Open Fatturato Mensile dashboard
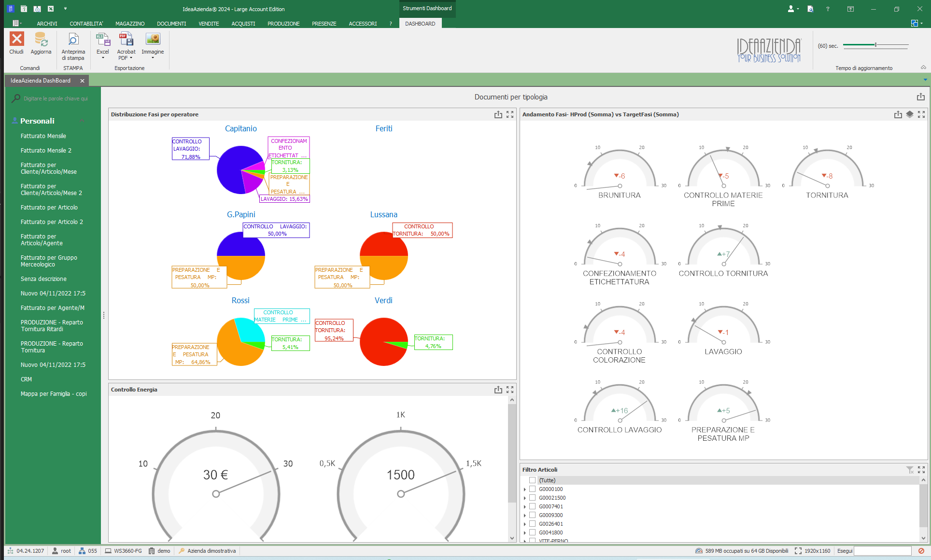This screenshot has height=560, width=931. [x=43, y=136]
